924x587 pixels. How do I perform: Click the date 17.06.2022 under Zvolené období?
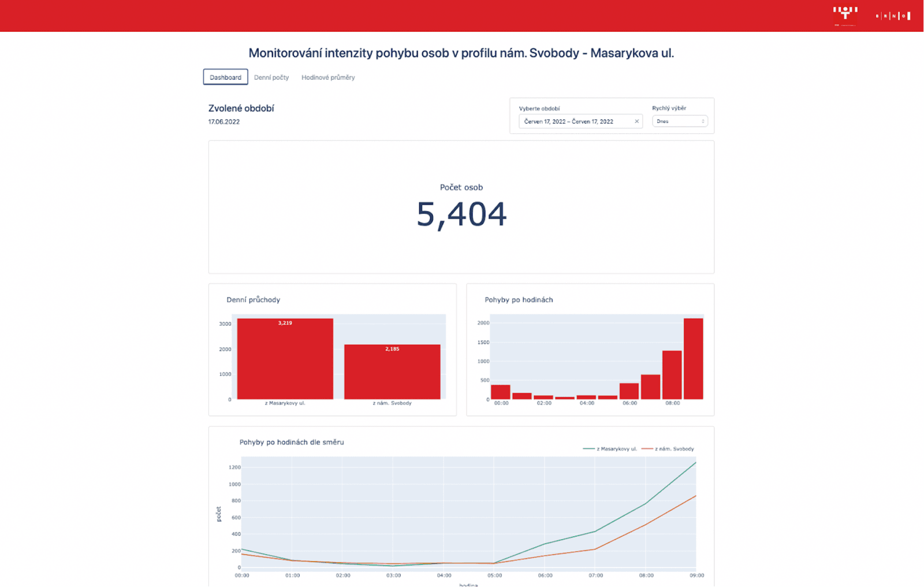224,122
